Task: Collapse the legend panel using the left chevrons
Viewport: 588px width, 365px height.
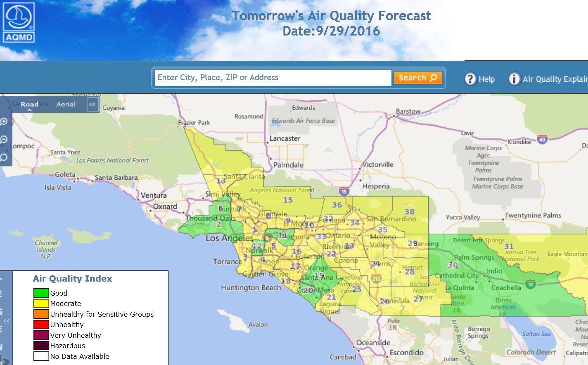Action: click(x=7, y=321)
